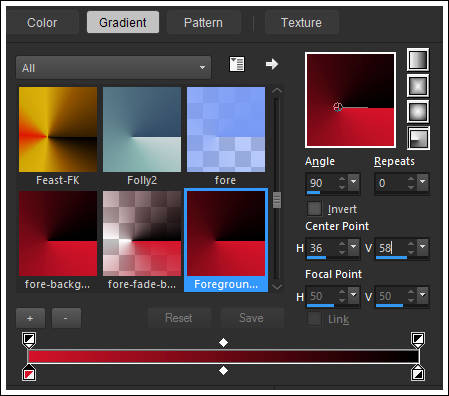
Task: Click the Center Point V field showing 58
Action: click(x=390, y=248)
